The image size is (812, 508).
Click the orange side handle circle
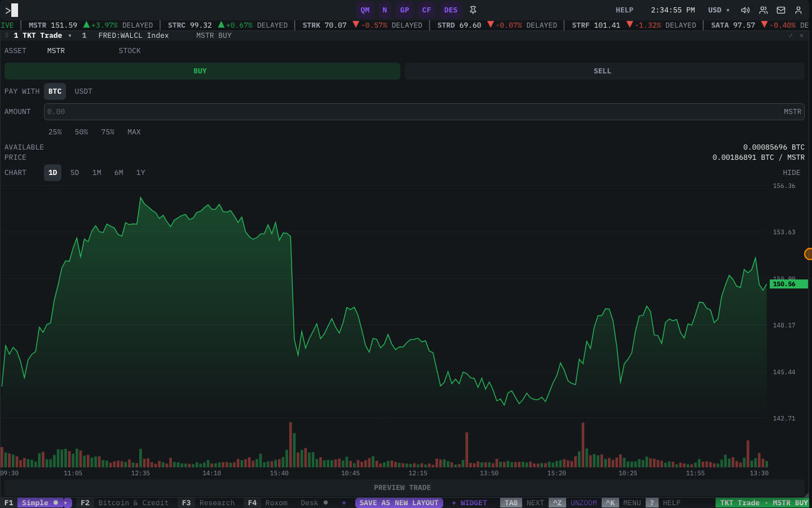(808, 254)
